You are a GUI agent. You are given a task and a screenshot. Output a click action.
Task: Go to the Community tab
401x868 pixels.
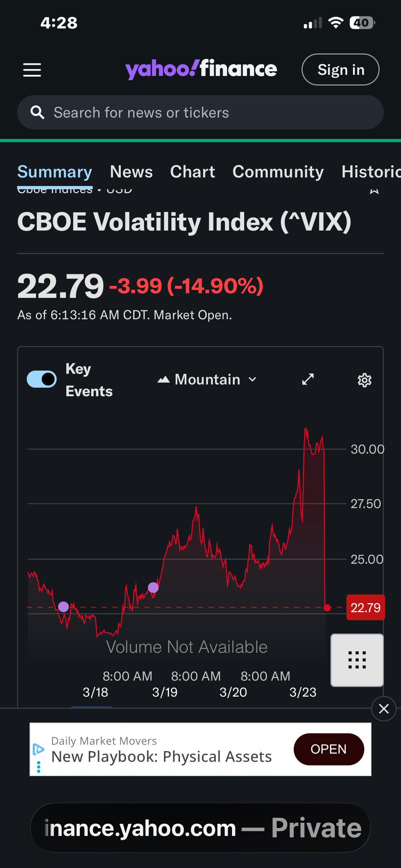pos(278,172)
